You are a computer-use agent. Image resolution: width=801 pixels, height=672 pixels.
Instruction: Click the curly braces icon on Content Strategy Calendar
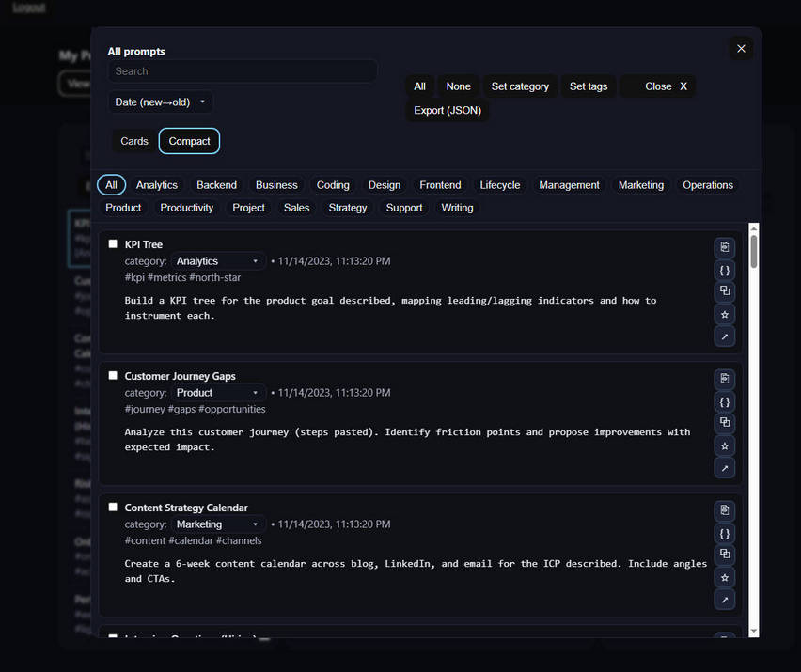[724, 533]
